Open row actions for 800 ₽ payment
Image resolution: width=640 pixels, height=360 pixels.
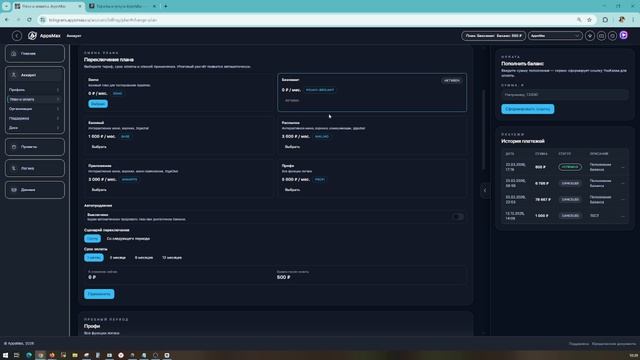point(623,167)
